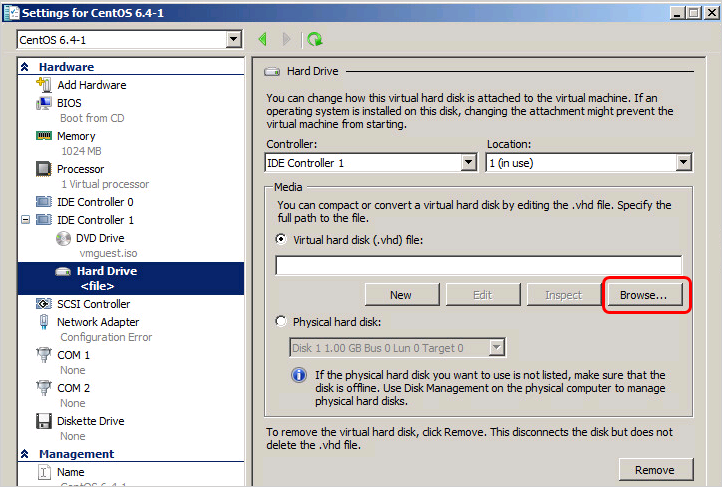The width and height of the screenshot is (722, 487).
Task: Click the green back navigation arrow
Action: pos(263,40)
